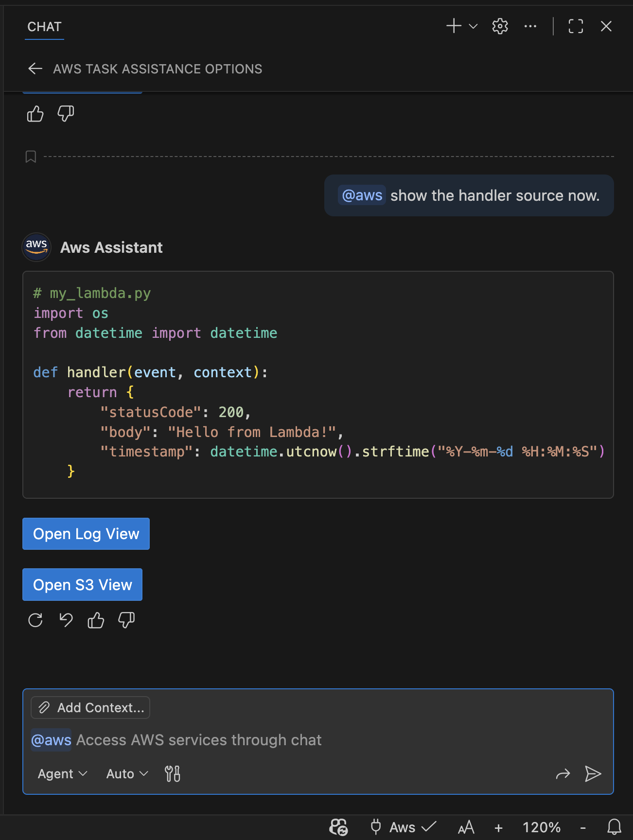The width and height of the screenshot is (633, 840).
Task: Open the Auto model dropdown
Action: click(127, 774)
